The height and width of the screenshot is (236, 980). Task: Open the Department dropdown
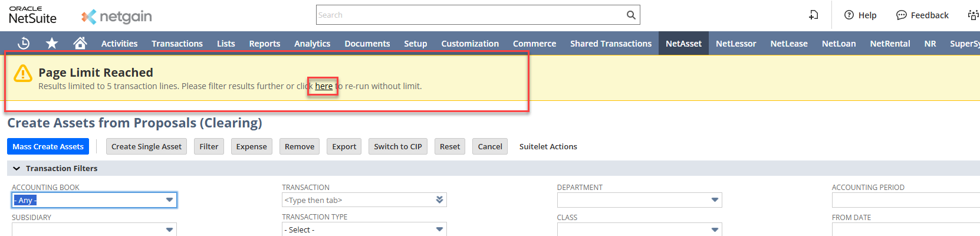(715, 200)
